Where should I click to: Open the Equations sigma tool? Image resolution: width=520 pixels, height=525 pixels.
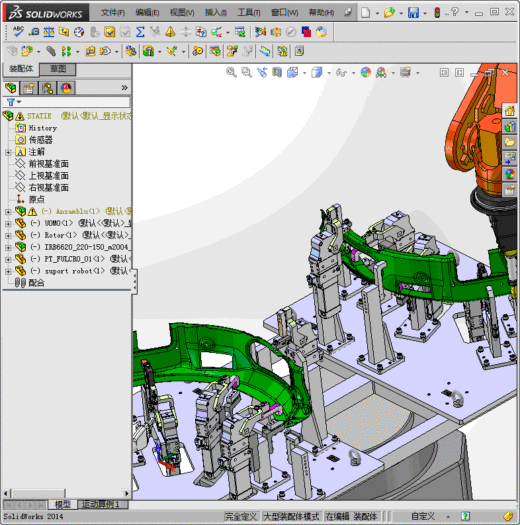point(140,32)
